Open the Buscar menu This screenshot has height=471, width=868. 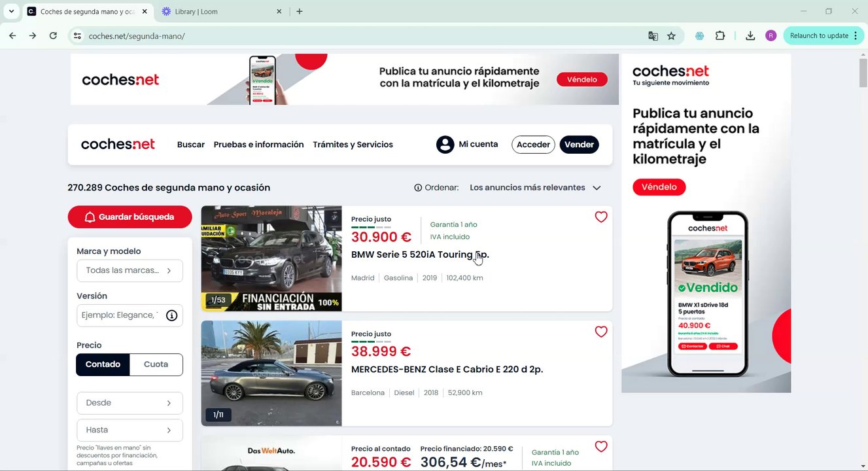(x=191, y=145)
